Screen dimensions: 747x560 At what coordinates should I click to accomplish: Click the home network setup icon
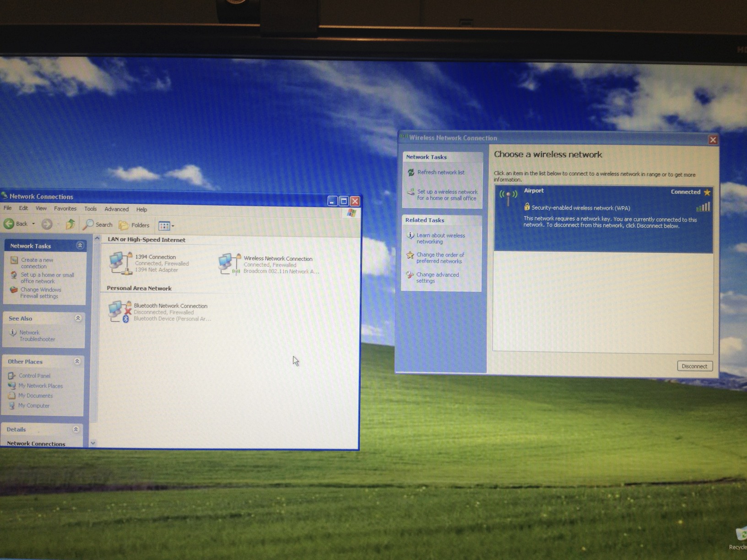[x=14, y=275]
